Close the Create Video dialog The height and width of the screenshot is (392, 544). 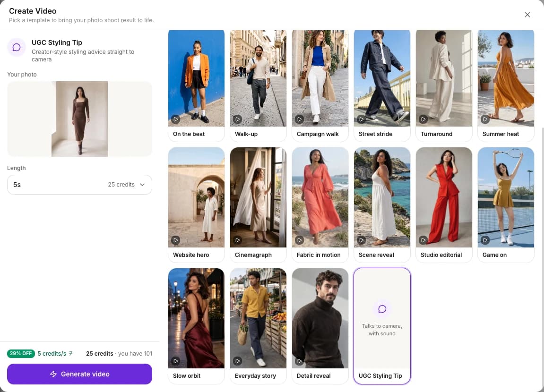[x=527, y=15]
